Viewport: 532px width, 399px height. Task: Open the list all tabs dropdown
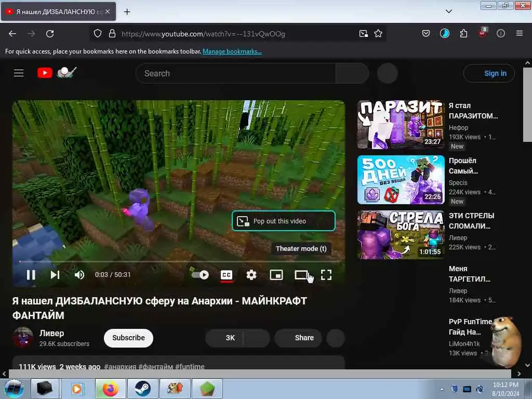(448, 11)
